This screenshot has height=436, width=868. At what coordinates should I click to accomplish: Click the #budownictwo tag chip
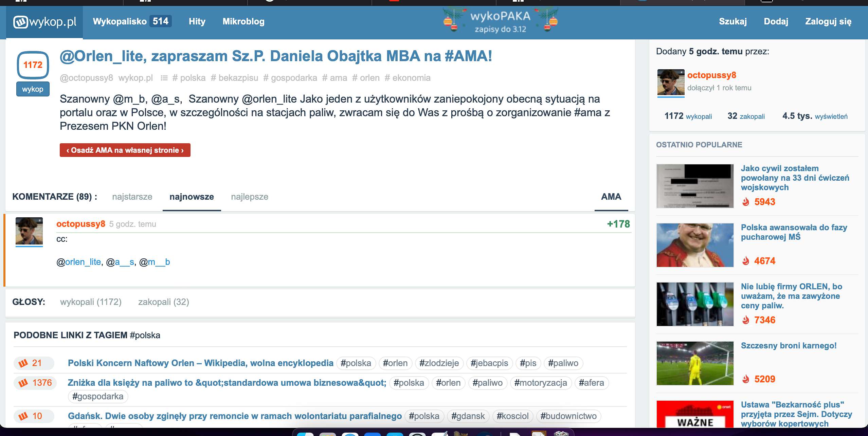coord(568,416)
